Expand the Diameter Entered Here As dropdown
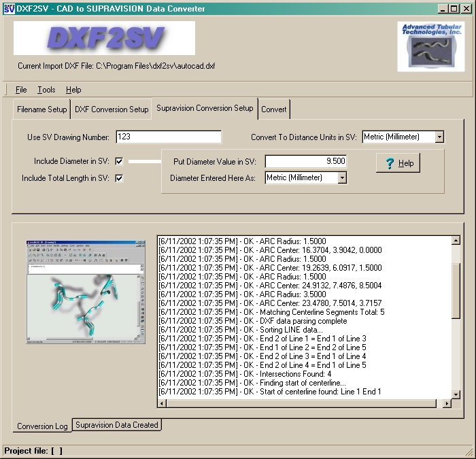The image size is (476, 459). pyautogui.click(x=342, y=177)
